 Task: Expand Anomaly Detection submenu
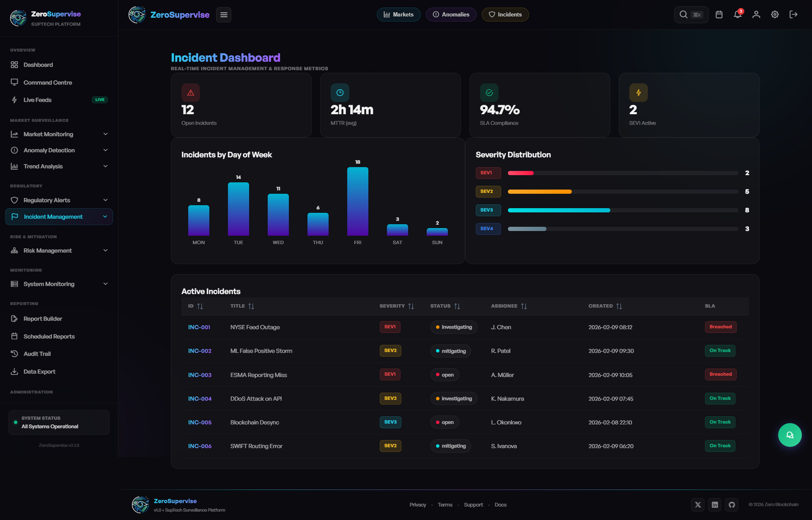(106, 150)
